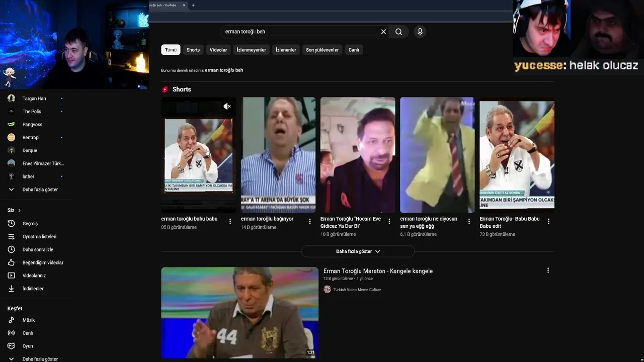Select the Tümü filter chip

171,50
